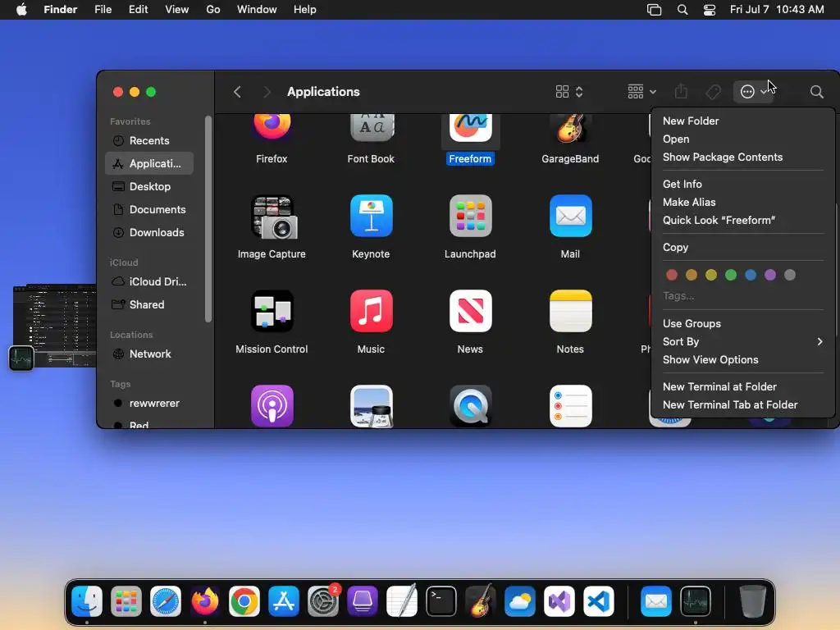Open Visual Studio Code from the Dock

598,601
